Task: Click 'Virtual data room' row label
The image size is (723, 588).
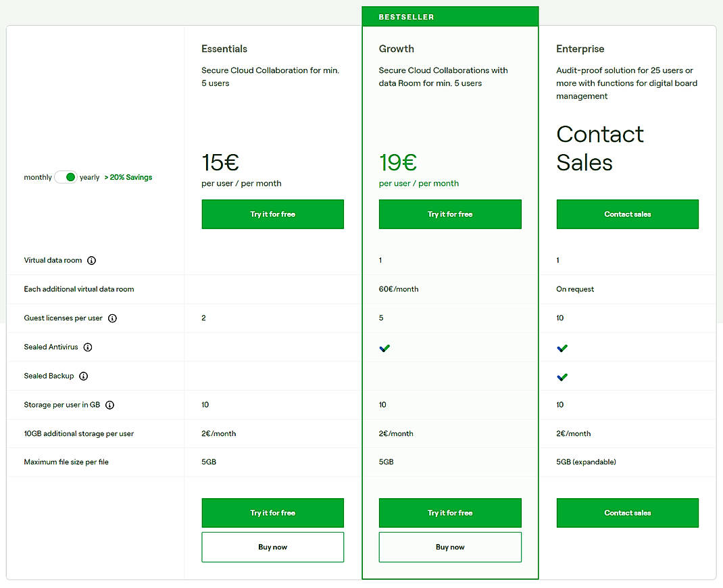Action: click(x=53, y=261)
